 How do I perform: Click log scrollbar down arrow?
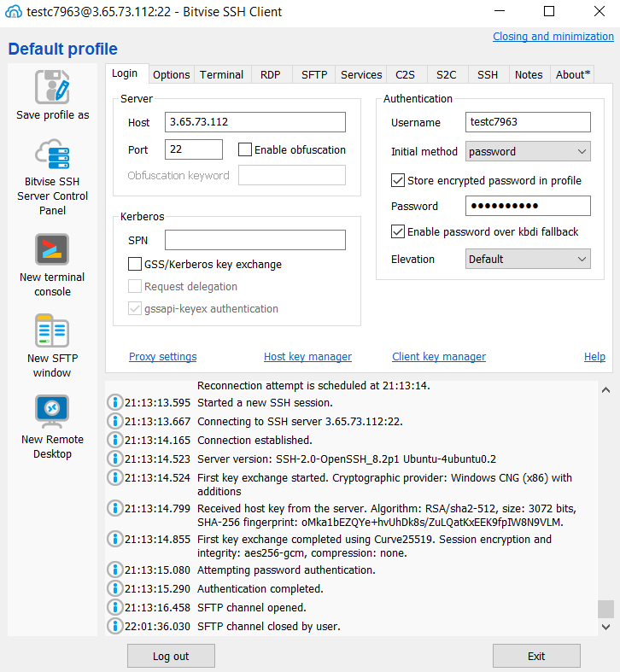pyautogui.click(x=605, y=627)
